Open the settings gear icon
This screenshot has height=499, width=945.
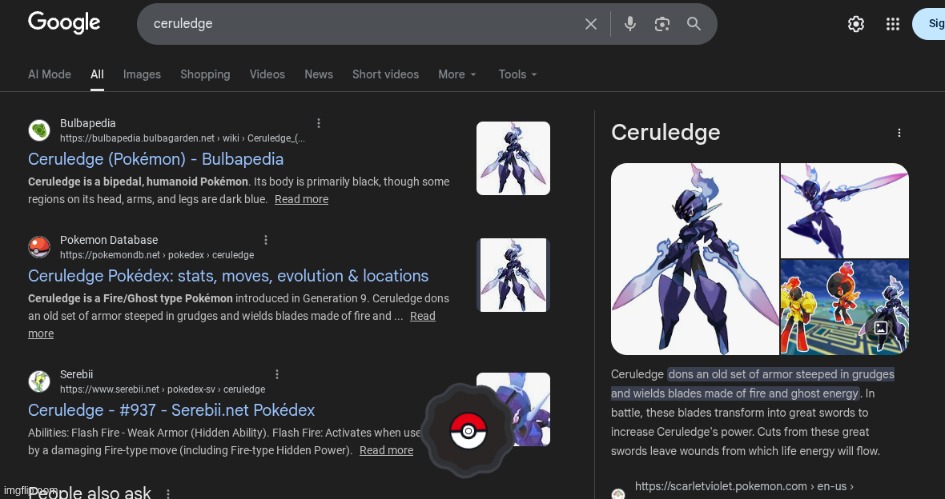tap(856, 24)
